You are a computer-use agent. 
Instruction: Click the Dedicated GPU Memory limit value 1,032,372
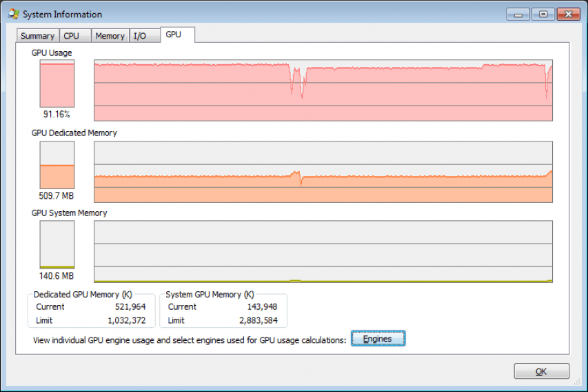tap(126, 320)
